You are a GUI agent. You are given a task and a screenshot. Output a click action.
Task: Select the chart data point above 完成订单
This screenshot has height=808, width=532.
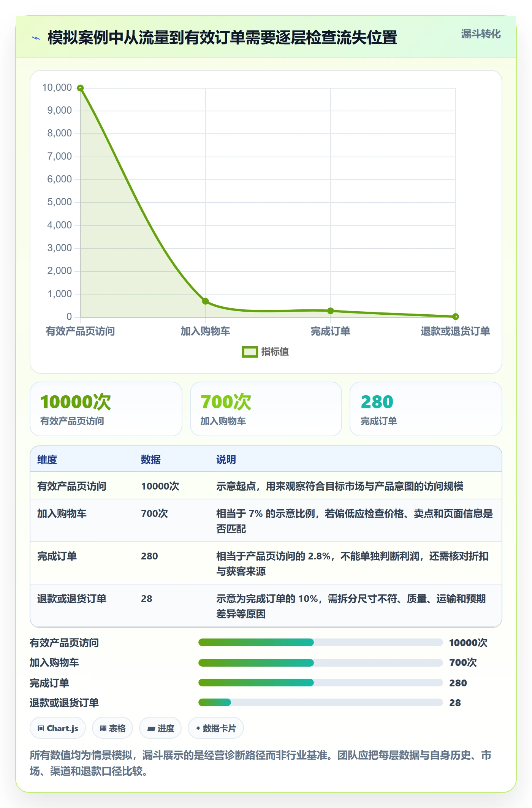tap(331, 311)
